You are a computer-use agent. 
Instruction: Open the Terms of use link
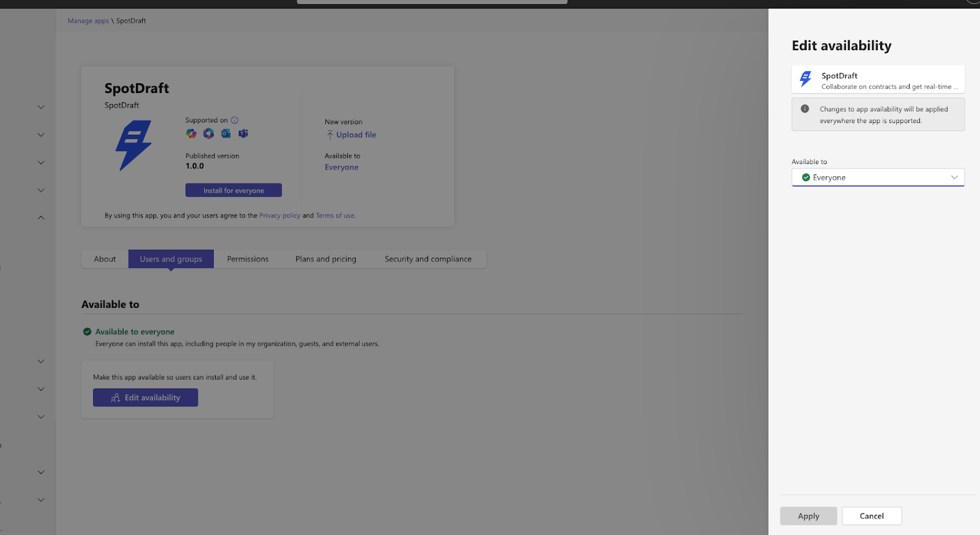(x=335, y=215)
